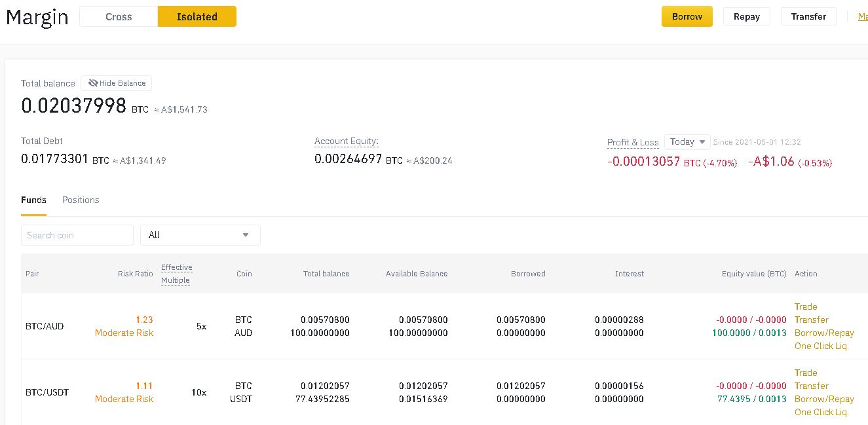Screen dimensions: 868x425
Task: Click interest value 0.00000288
Action: pyautogui.click(x=619, y=320)
